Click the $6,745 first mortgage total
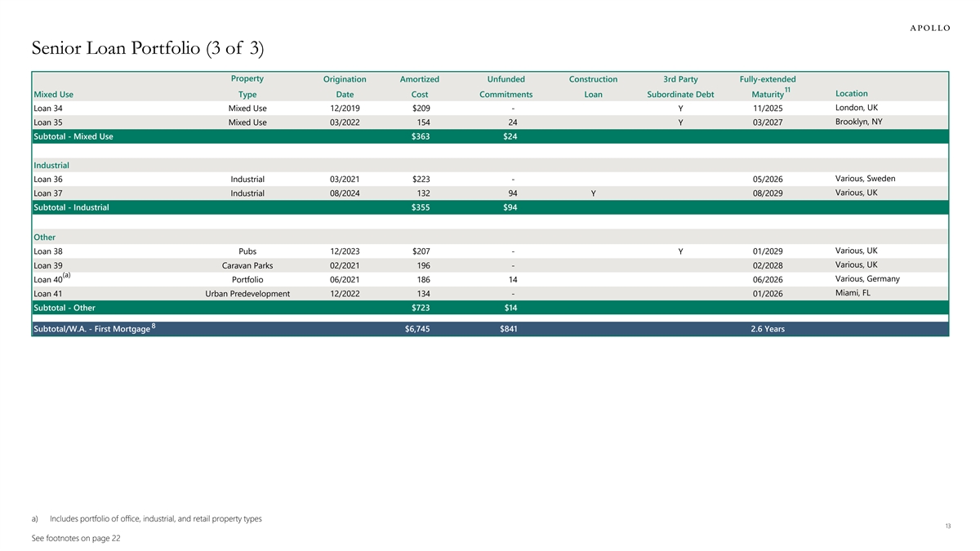The height and width of the screenshot is (551, 980). click(419, 329)
